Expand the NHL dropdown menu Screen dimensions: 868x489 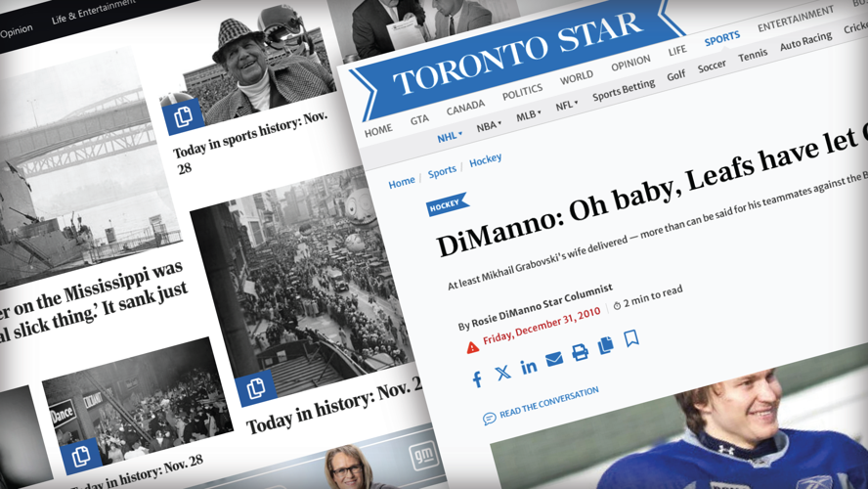(448, 137)
